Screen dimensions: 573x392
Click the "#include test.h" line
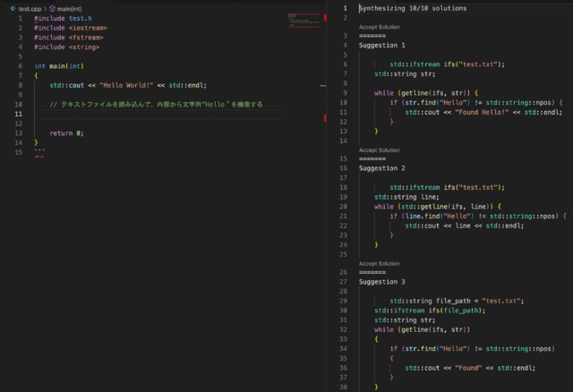[x=62, y=18]
